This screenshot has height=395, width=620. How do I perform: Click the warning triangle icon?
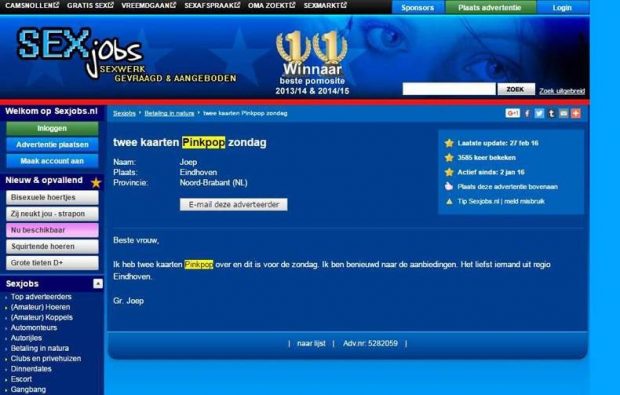[449, 201]
